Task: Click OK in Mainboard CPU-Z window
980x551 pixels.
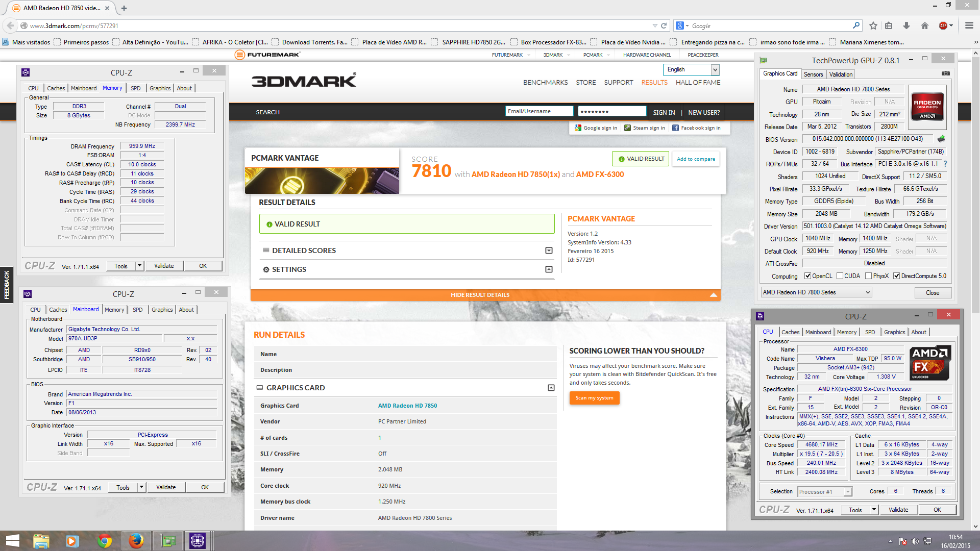Action: pyautogui.click(x=205, y=487)
